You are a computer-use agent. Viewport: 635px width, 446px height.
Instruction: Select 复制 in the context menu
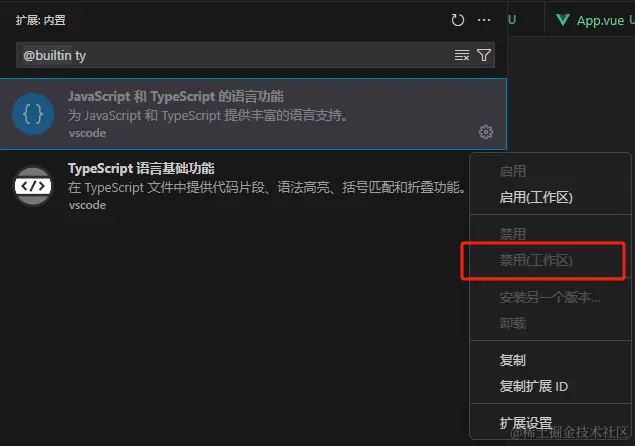(513, 360)
